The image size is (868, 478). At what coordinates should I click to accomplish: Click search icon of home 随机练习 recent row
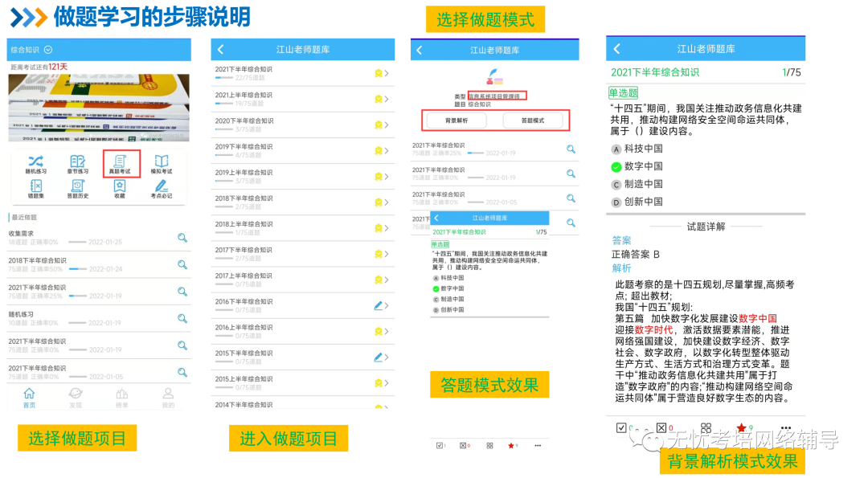pos(182,319)
